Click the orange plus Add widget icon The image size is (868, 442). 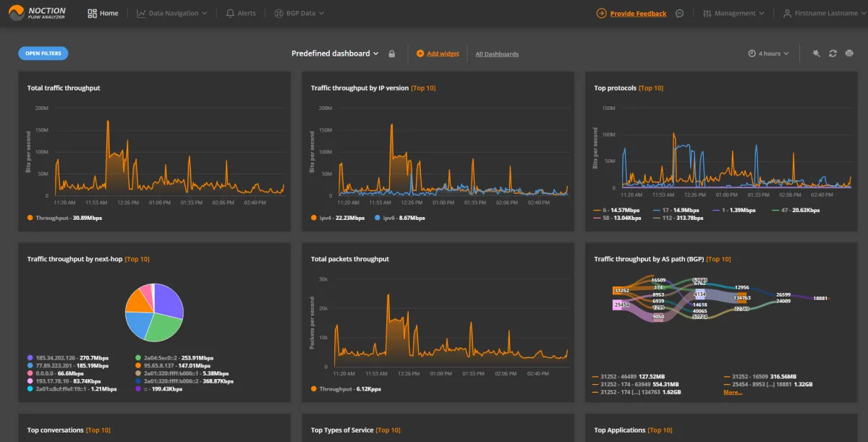(420, 54)
